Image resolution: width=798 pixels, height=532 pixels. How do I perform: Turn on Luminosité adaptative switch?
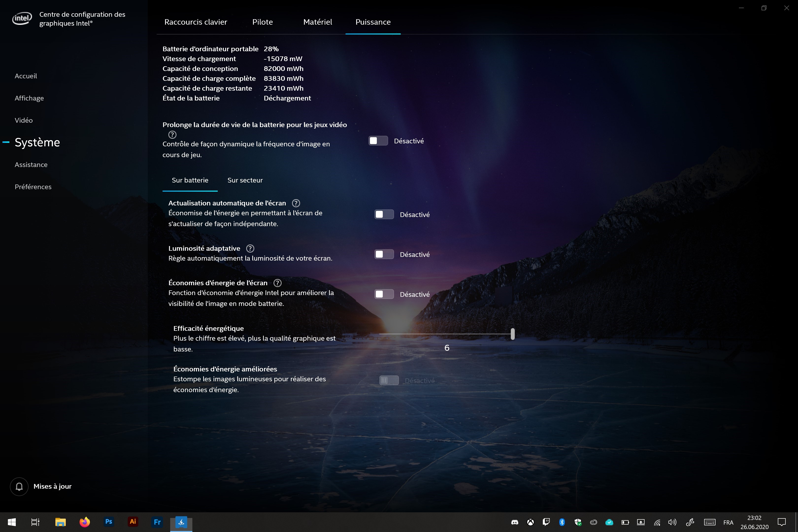click(384, 254)
